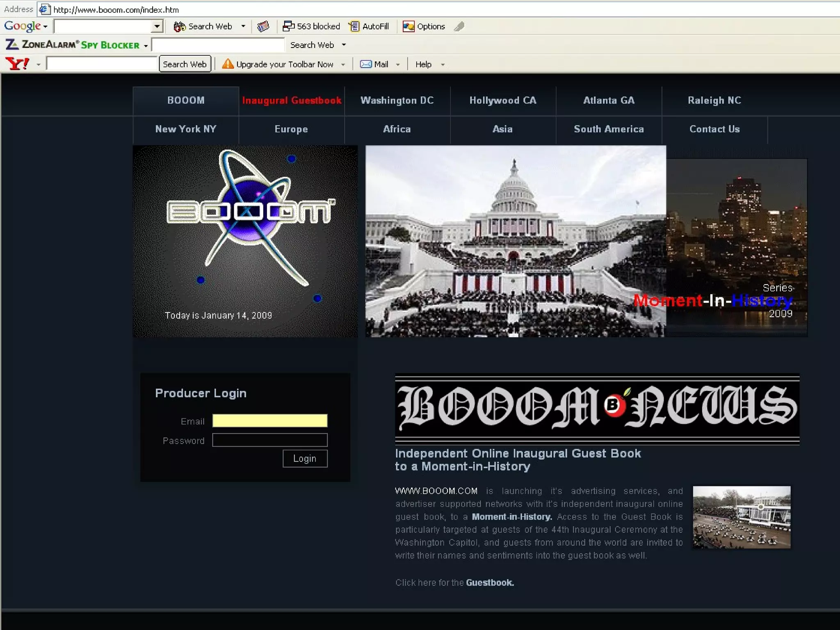
Task: Click the 563 blocked popup blocker icon
Action: click(288, 26)
